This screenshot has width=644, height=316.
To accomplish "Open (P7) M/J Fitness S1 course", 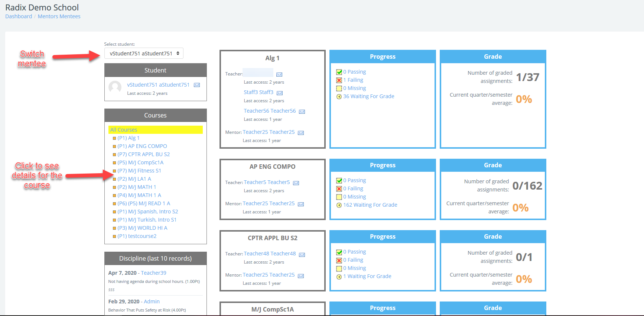I will tap(139, 171).
